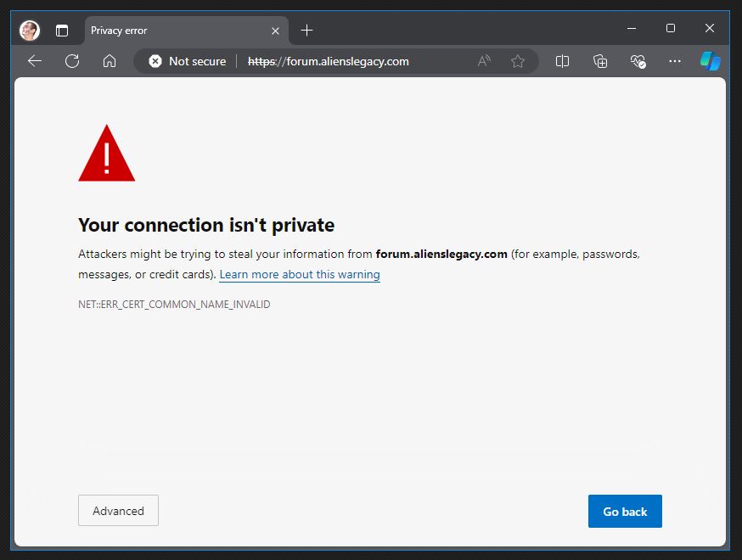The height and width of the screenshot is (560, 742).
Task: Refresh the page with reload icon
Action: (72, 61)
